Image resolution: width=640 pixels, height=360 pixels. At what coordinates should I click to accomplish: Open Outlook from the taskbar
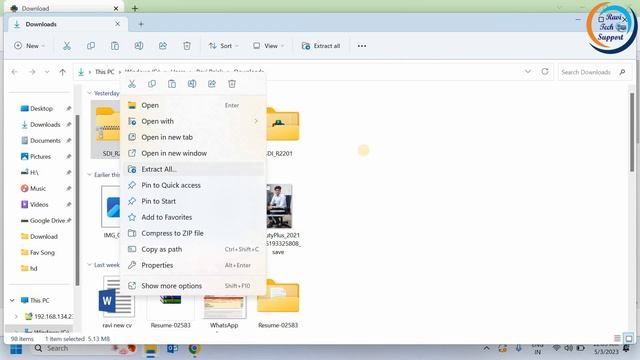pos(172,349)
